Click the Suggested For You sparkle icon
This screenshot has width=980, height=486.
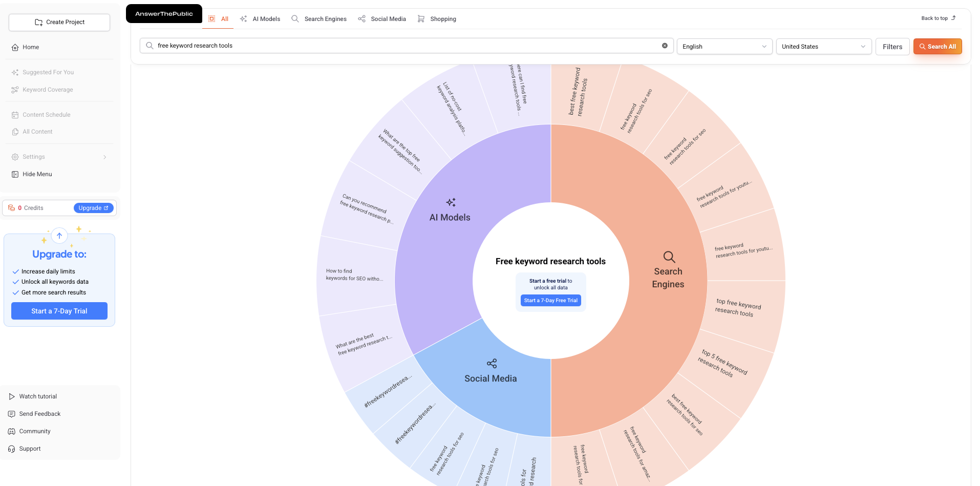[x=15, y=72]
